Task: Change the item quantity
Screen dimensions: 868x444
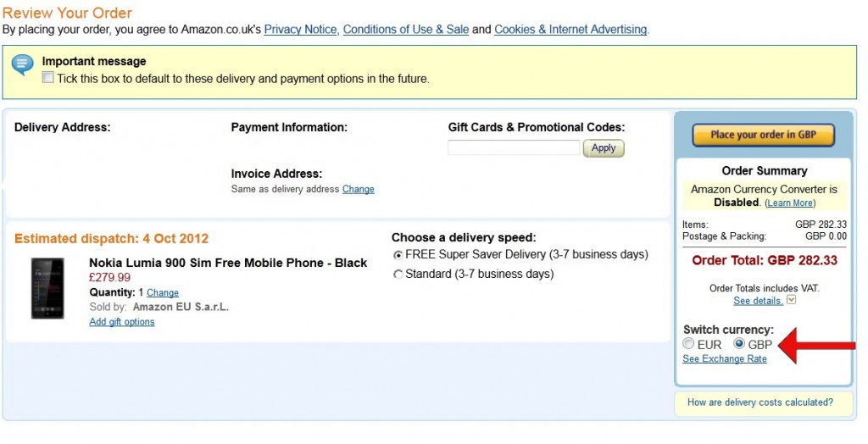Action: 163,293
